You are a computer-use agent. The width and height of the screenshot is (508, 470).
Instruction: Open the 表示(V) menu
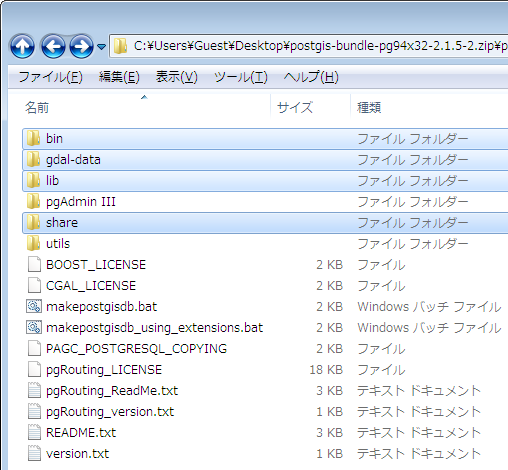tap(177, 77)
